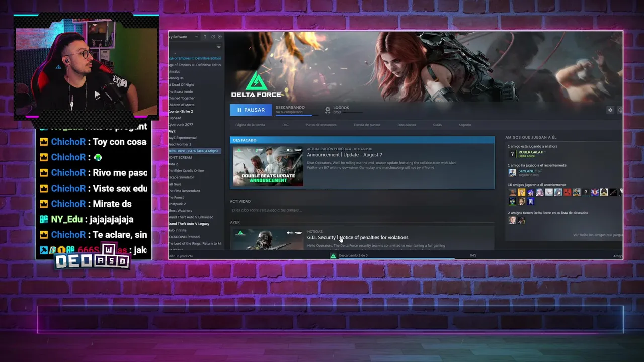644x362 pixels.
Task: Click Ver todos los amigos que juegan link
Action: coord(598,235)
